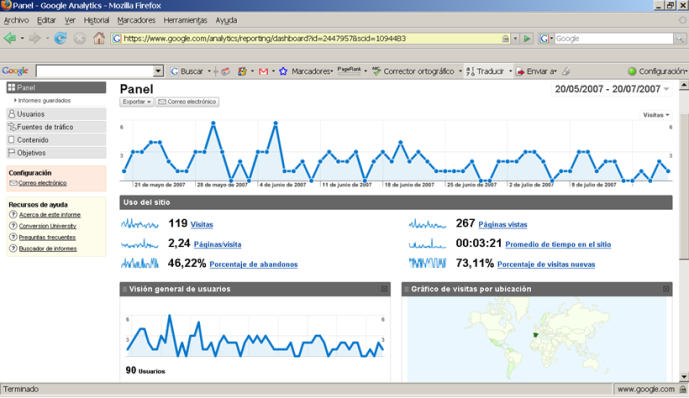Click the Páginas vistas sparkline
689x398 pixels.
point(427,224)
